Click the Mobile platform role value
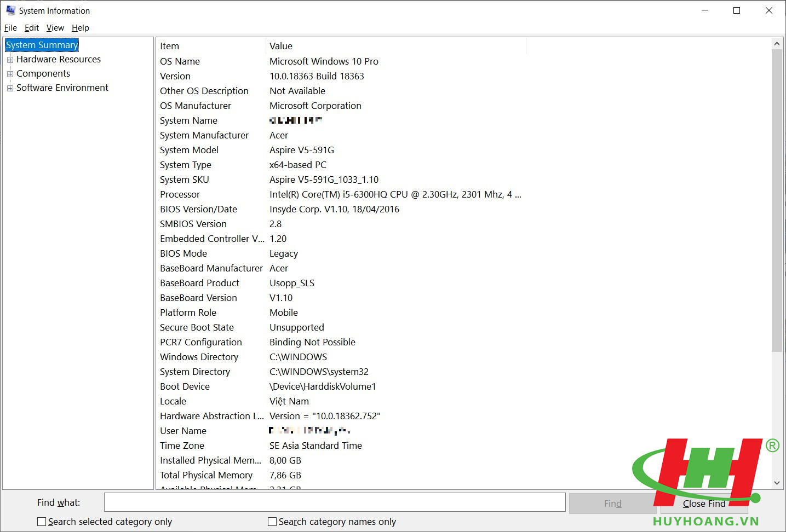 click(284, 313)
